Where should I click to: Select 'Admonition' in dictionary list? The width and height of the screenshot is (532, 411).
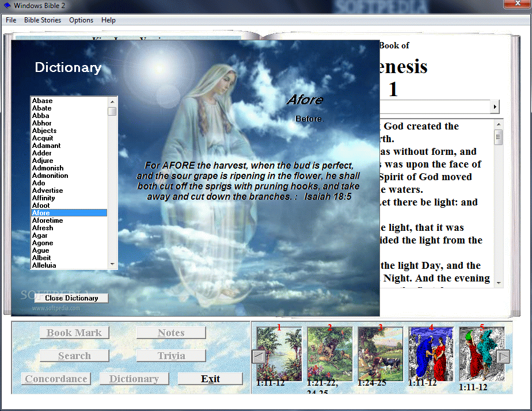pos(69,176)
